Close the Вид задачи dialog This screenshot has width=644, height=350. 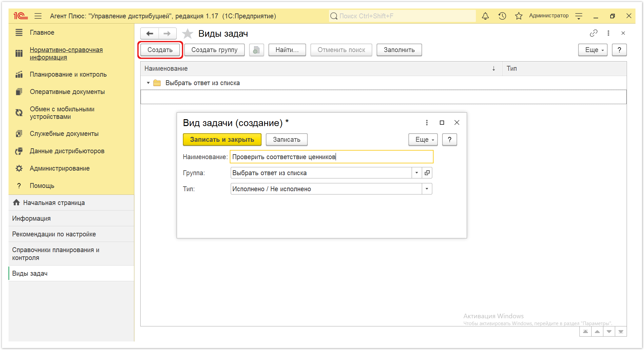coord(457,122)
